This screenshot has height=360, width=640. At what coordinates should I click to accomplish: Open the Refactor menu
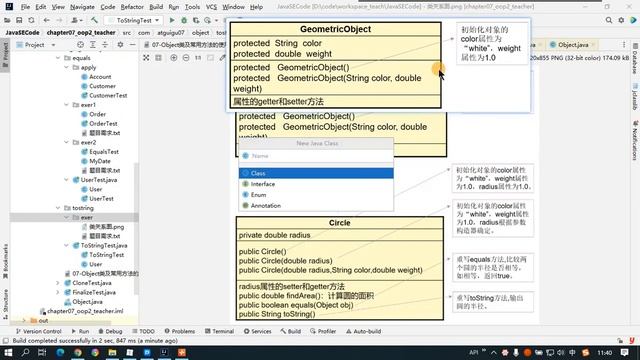[132, 7]
